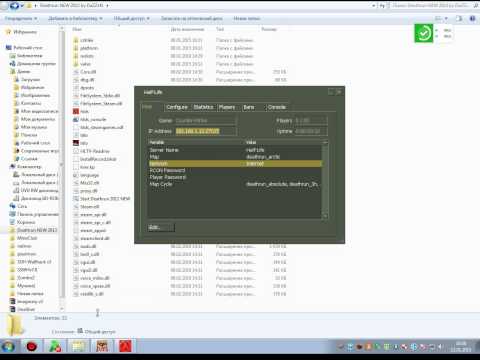Select the Server Name variable row
This screenshot has height=360, width=480.
(235, 150)
